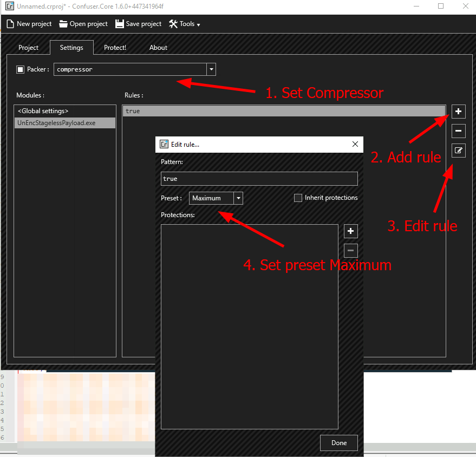
Task: Click the Pattern input field containing true
Action: pos(259,179)
